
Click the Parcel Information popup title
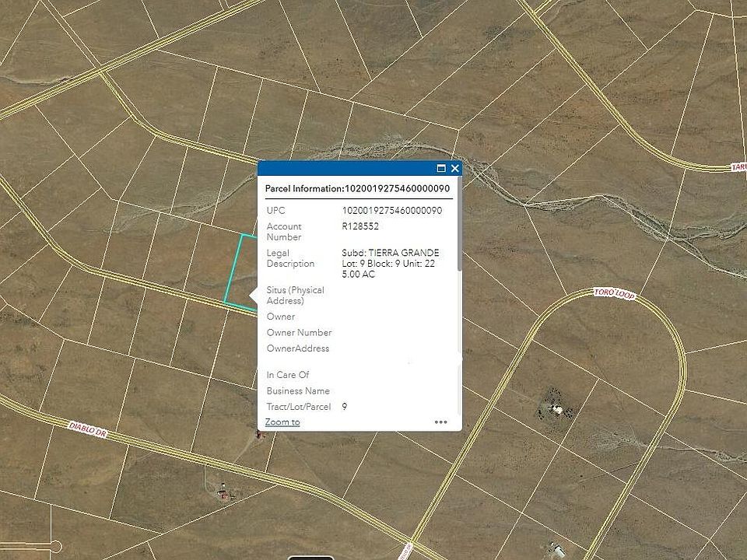tap(357, 188)
